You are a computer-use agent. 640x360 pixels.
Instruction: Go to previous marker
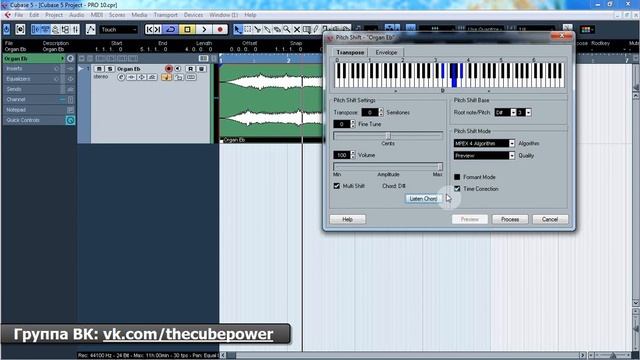pos(149,29)
